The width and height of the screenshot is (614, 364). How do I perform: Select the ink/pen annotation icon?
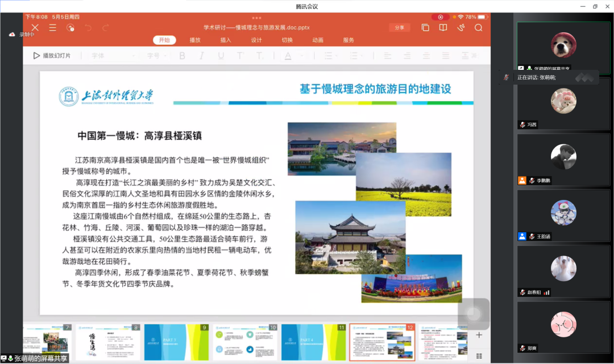461,27
